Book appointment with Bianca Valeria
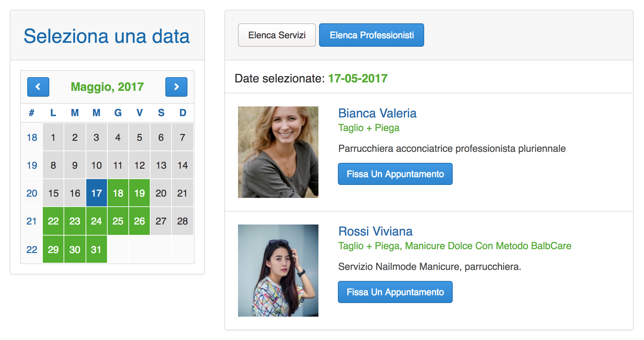Image resolution: width=644 pixels, height=340 pixels. click(395, 174)
